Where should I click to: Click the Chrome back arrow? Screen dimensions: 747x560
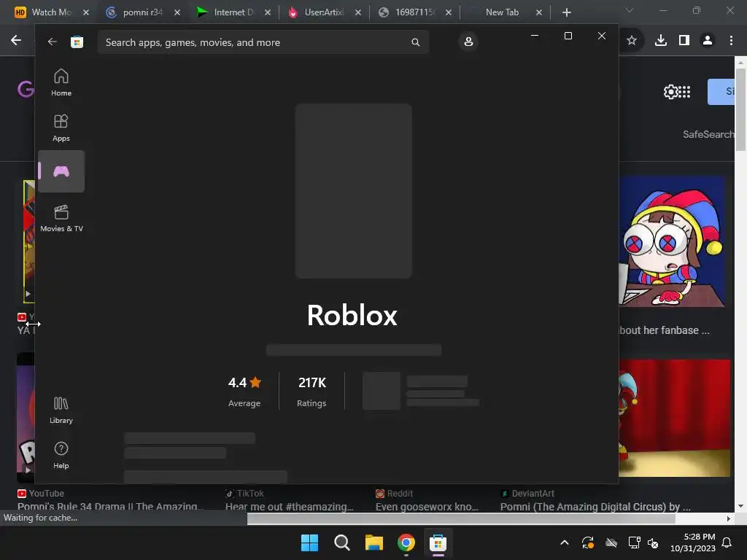(16, 41)
